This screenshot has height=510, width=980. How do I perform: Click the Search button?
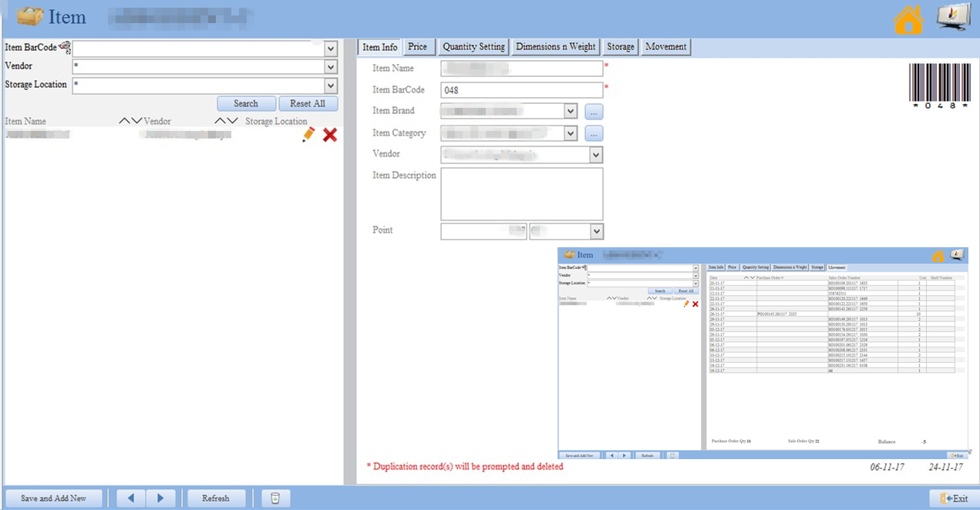tap(246, 103)
